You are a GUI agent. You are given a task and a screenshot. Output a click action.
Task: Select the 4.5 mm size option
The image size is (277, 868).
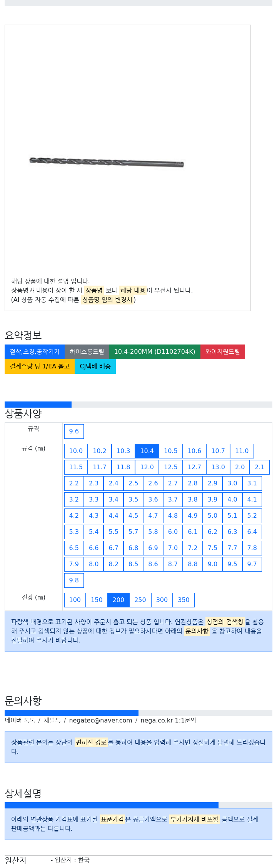pyautogui.click(x=133, y=515)
